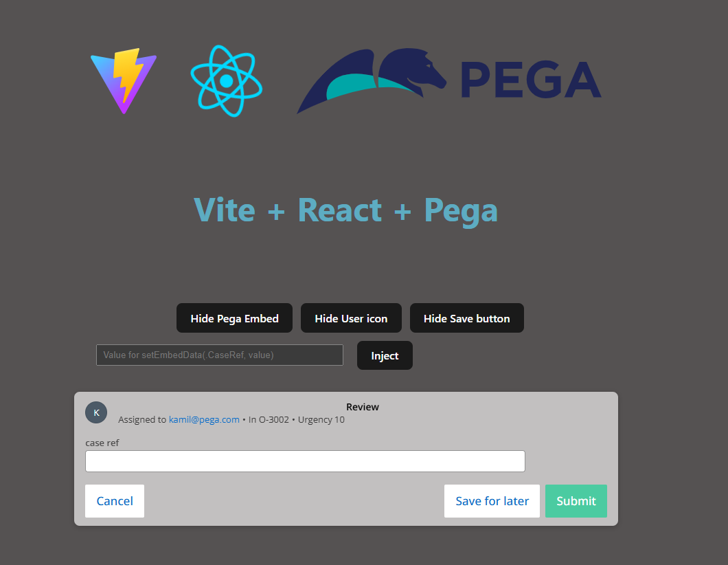Click the Inject button
728x565 pixels.
click(385, 355)
